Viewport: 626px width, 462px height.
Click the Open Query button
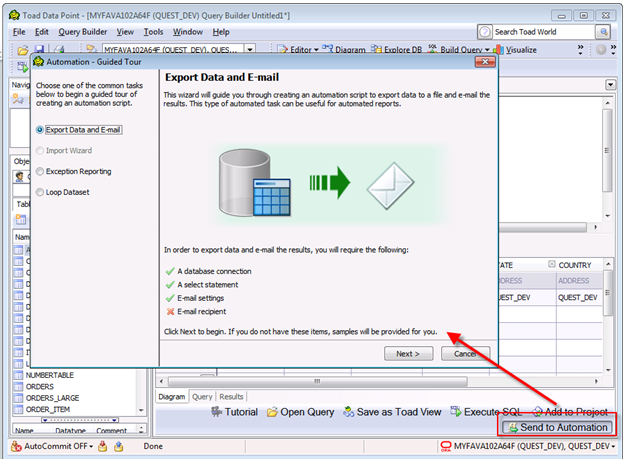pyautogui.click(x=301, y=412)
